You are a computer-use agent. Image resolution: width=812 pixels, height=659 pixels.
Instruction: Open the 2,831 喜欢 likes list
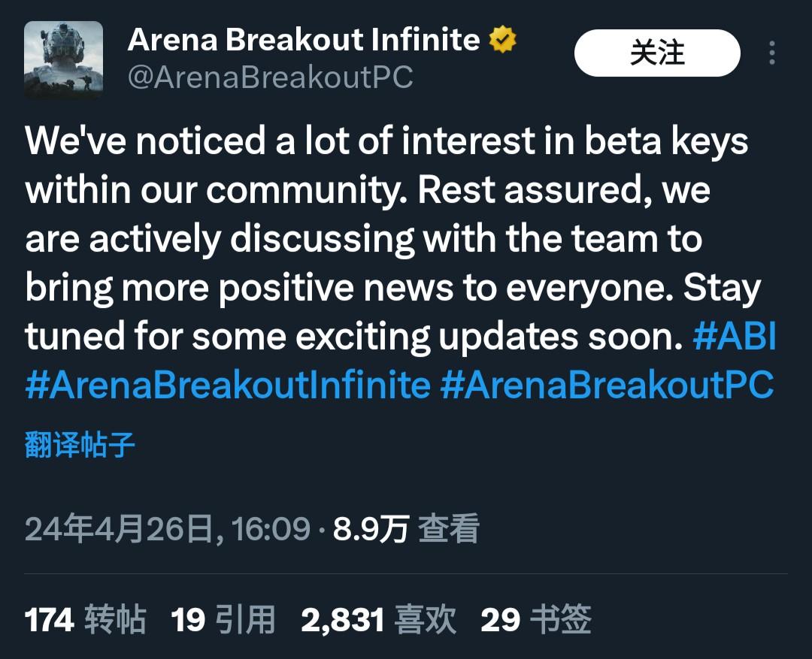click(378, 619)
